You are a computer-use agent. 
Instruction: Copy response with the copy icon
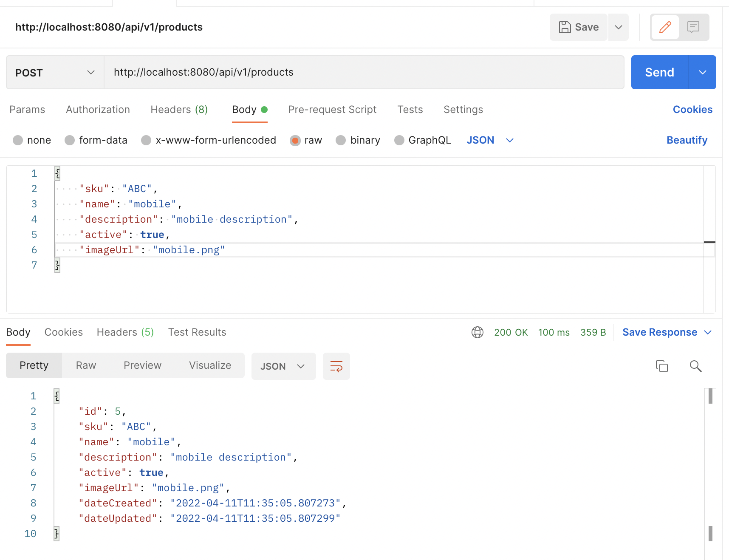[x=661, y=366]
